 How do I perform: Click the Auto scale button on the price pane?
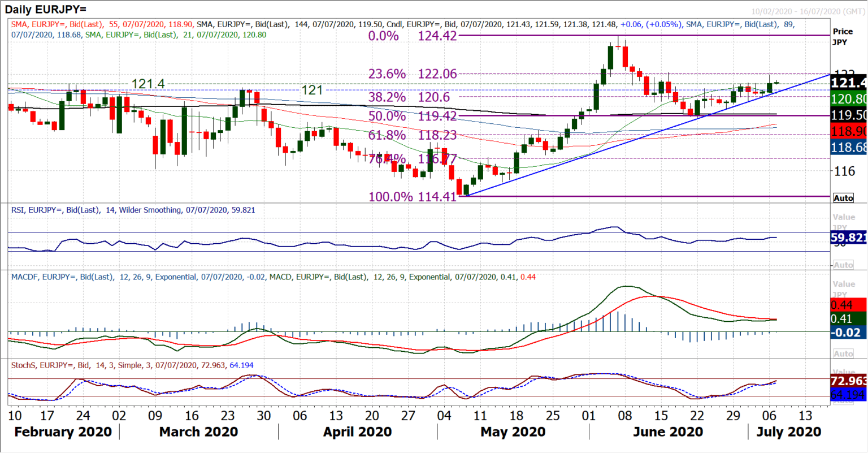(x=843, y=198)
